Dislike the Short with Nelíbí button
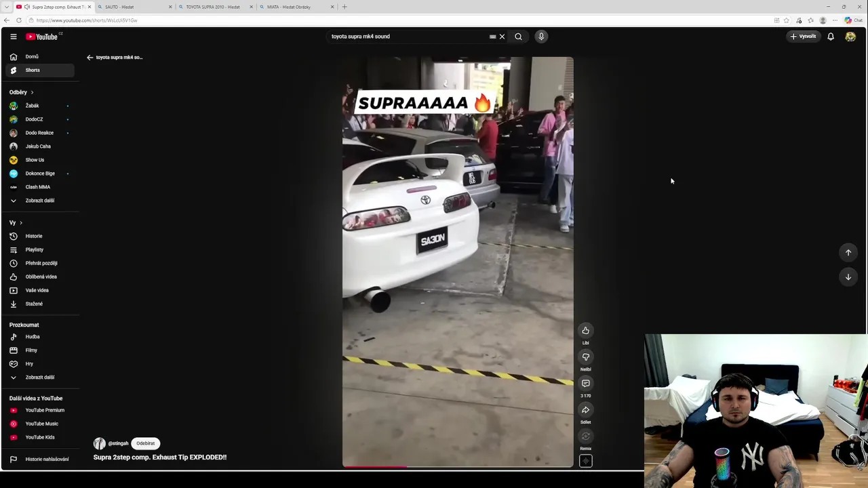 pyautogui.click(x=586, y=357)
